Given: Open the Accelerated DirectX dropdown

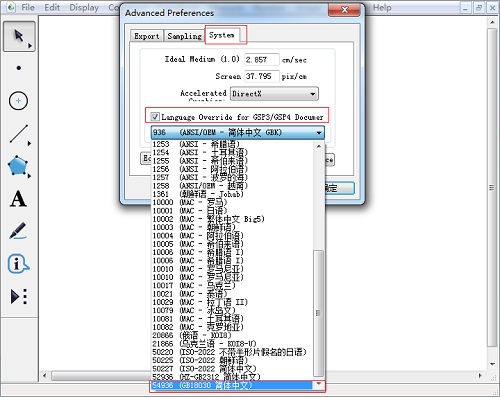Looking at the screenshot, I should [274, 94].
